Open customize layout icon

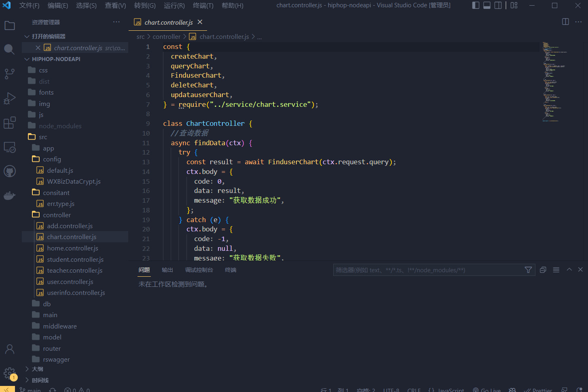514,5
